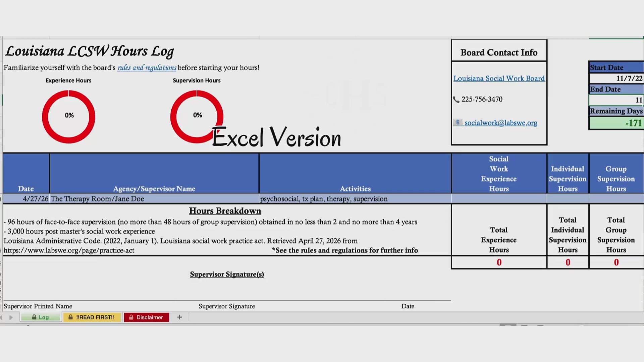Select the Remaining Days value -171
The height and width of the screenshot is (362, 644).
coord(616,123)
